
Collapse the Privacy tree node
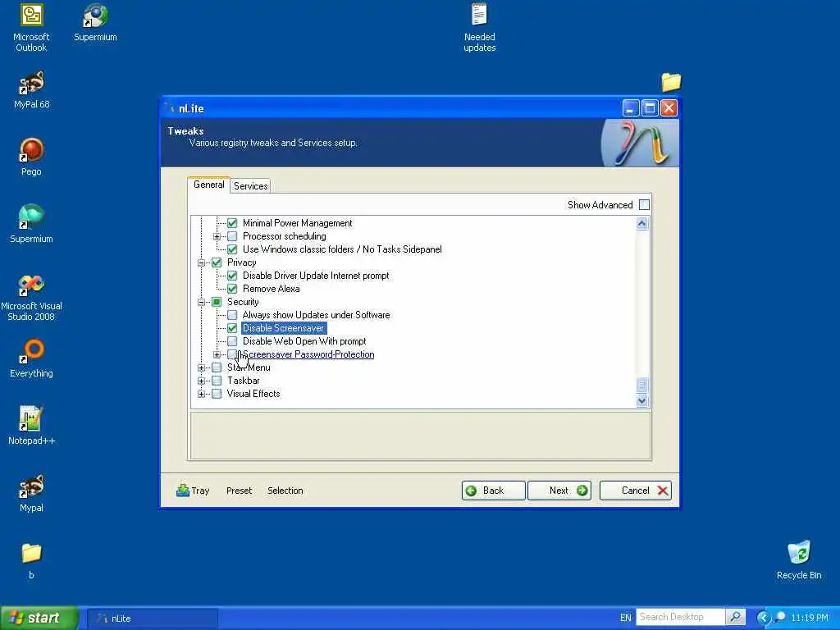point(201,262)
